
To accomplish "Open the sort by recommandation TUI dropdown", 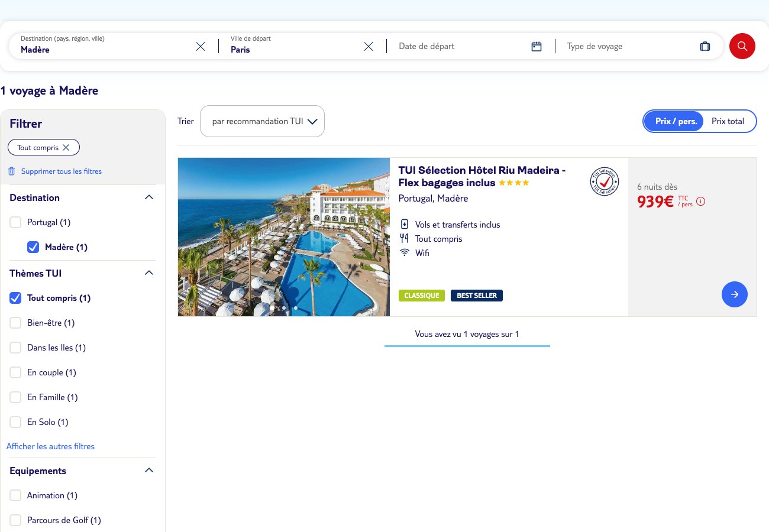I will 262,121.
